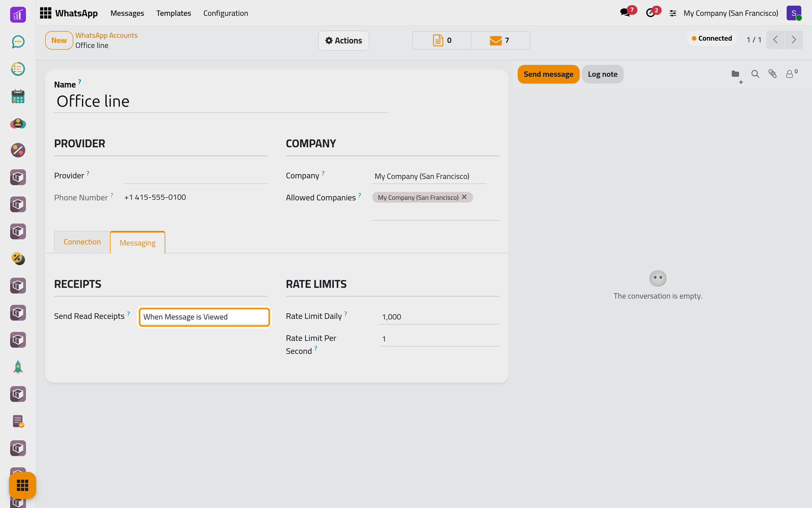
Task: Open the Company selection field
Action: pos(429,176)
